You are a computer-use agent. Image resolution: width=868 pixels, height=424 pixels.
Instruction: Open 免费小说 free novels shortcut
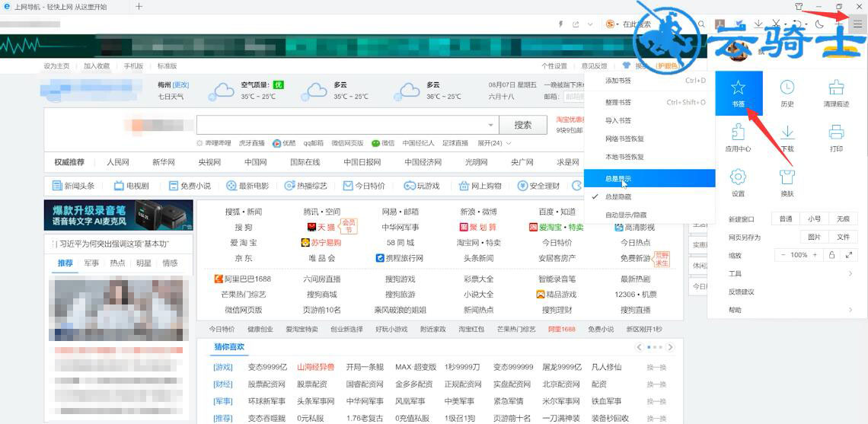[190, 186]
